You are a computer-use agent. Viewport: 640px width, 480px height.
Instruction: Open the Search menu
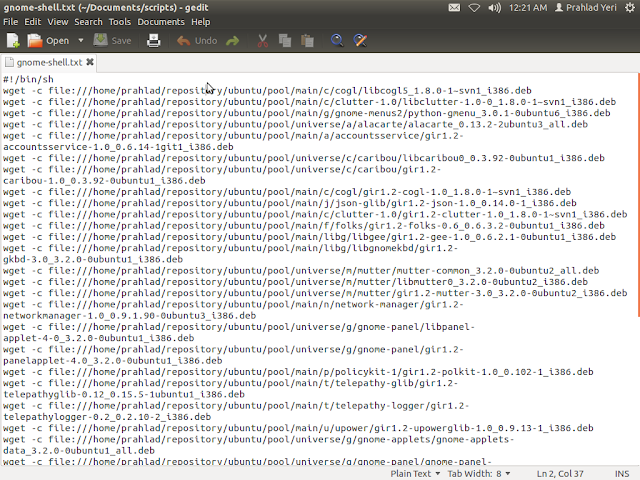[88, 22]
